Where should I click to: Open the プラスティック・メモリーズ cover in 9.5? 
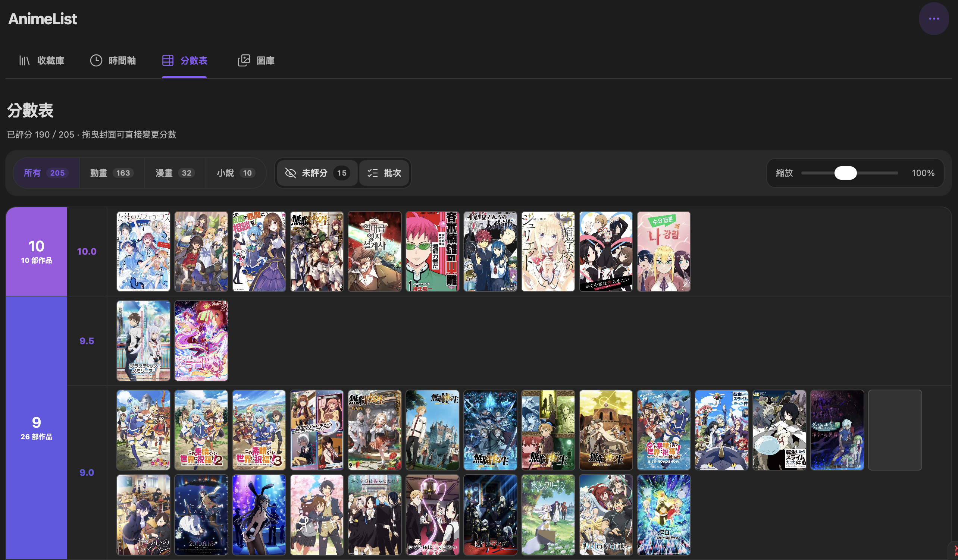143,341
